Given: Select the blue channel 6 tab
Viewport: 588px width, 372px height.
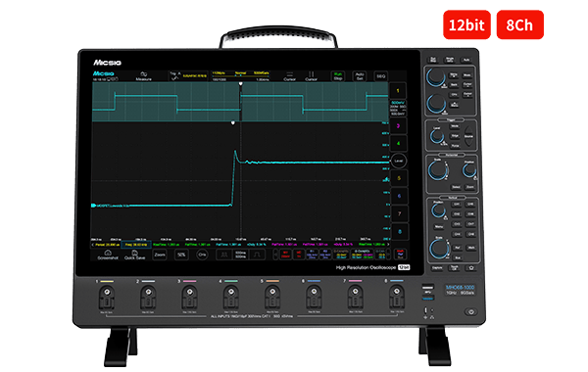Looking at the screenshot, I should click(399, 196).
